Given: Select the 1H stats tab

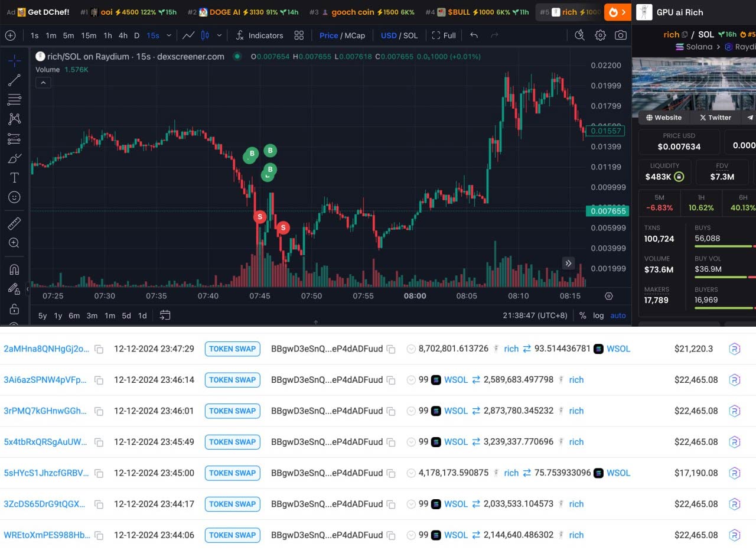Looking at the screenshot, I should click(701, 203).
